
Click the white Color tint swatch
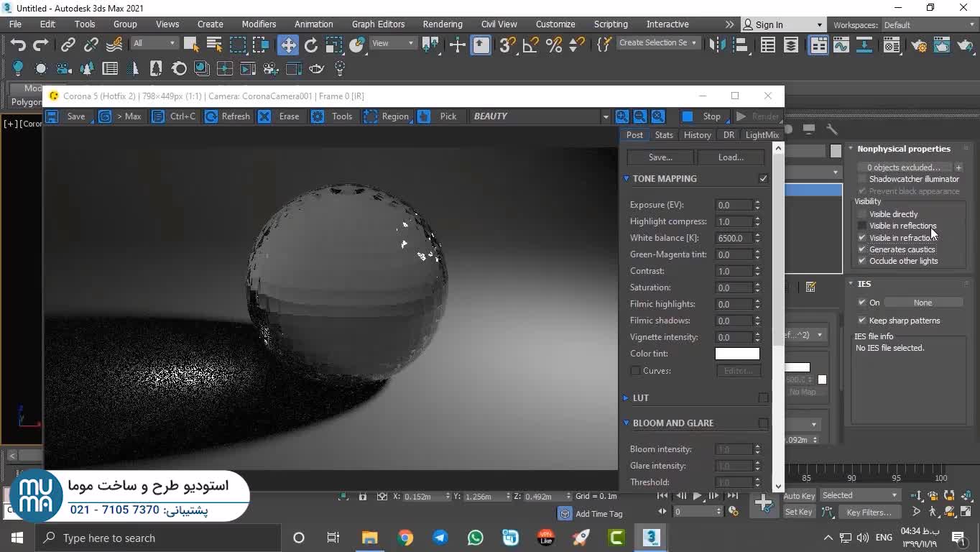coord(736,354)
